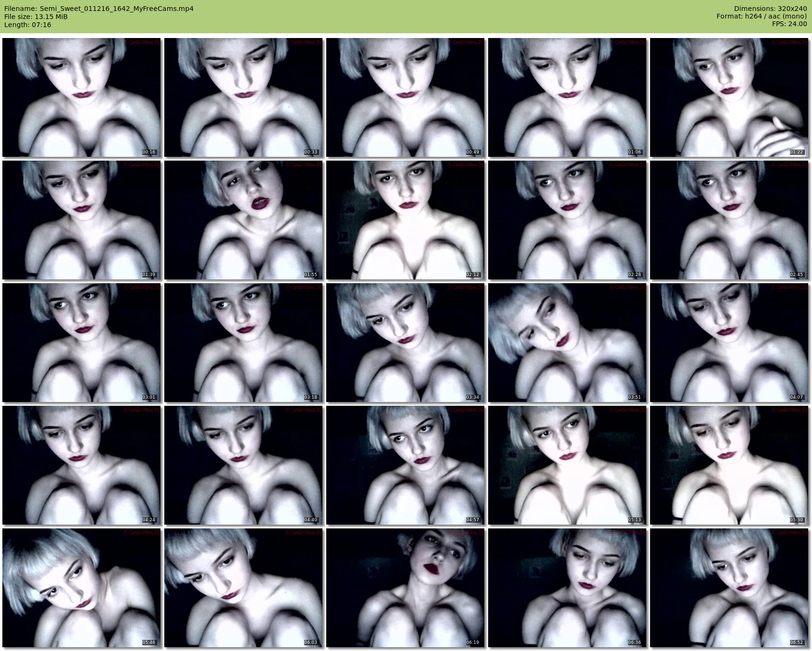Click the thumbnail timestamped 00:16
This screenshot has height=651, width=812.
point(82,97)
